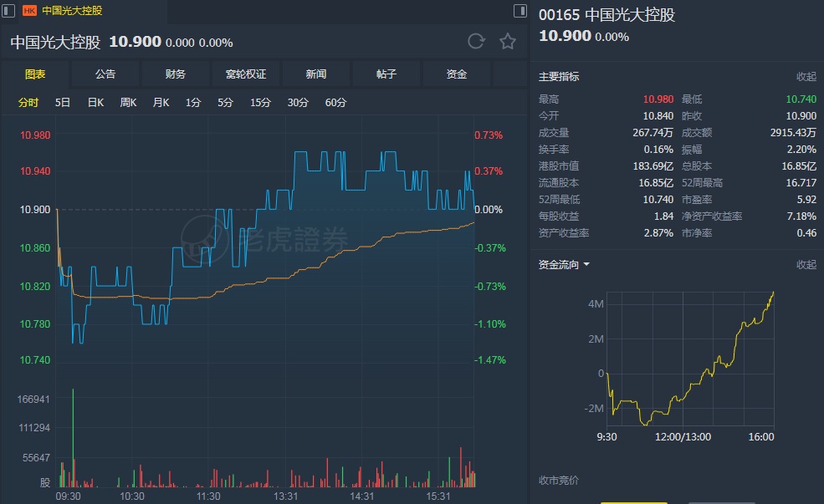Screen dimensions: 824x504
Task: Click the 净资产收益率 value 7.18%
Action: [801, 216]
